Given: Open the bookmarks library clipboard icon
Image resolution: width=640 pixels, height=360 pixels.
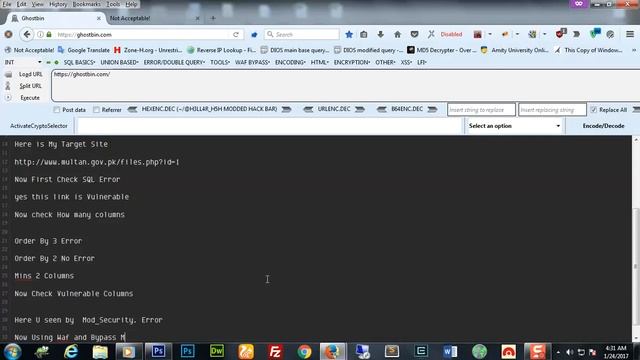Looking at the screenshot, I should [364, 35].
